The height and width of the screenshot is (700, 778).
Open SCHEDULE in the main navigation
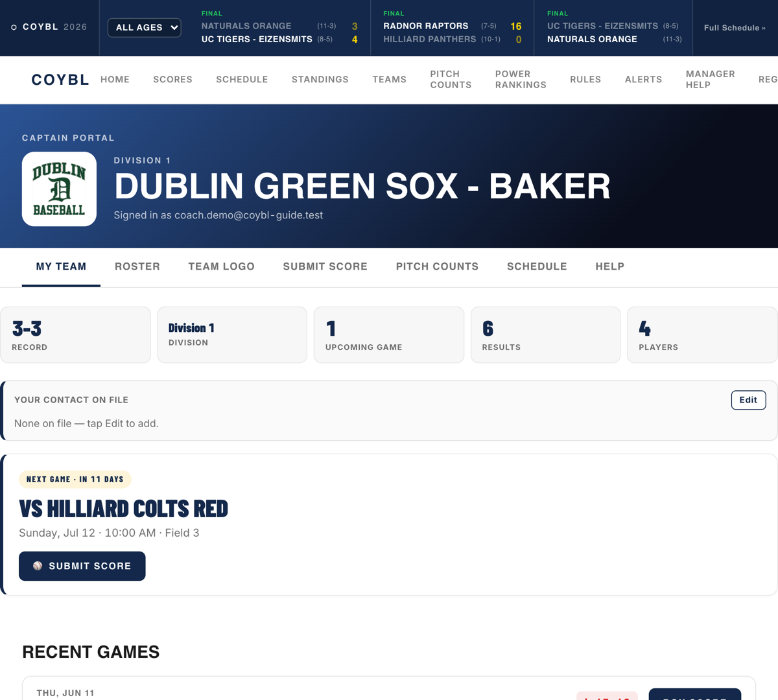tap(242, 79)
